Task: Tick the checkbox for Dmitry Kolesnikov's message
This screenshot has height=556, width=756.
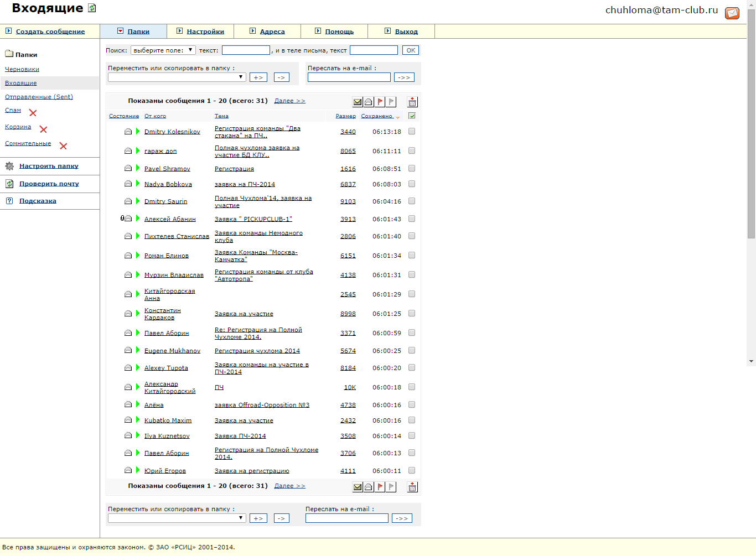Action: pyautogui.click(x=412, y=132)
